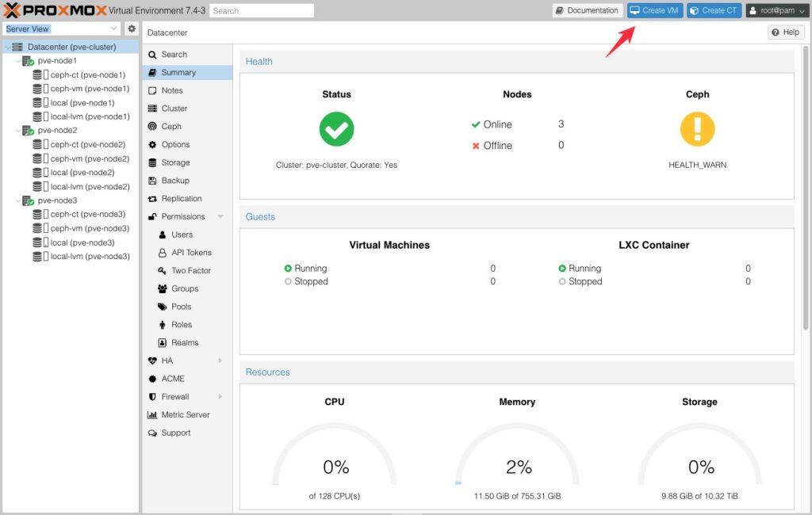
Task: Click the API Tokens icon
Action: (162, 253)
